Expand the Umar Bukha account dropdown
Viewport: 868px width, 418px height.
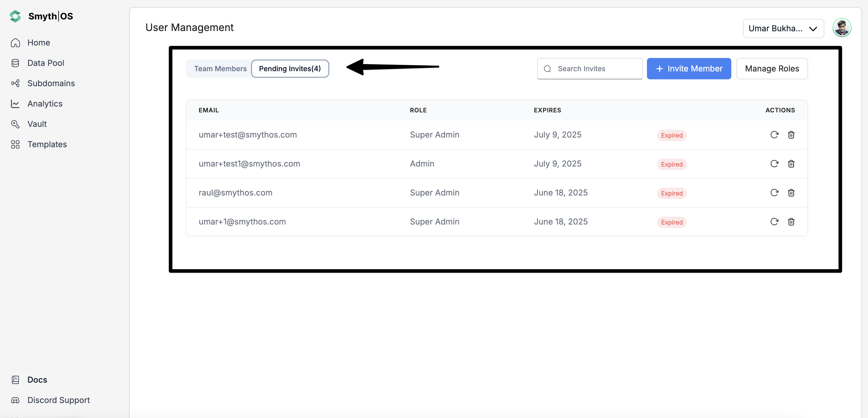point(783,28)
